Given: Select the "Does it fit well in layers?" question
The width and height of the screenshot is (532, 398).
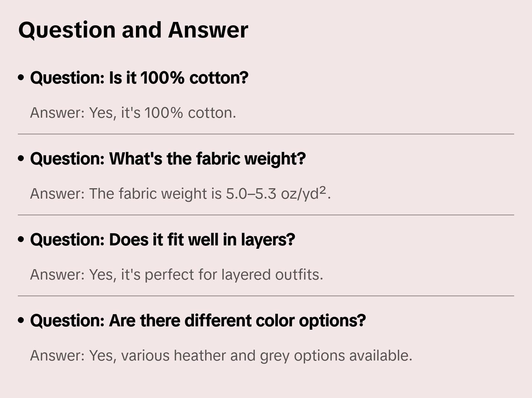Looking at the screenshot, I should coord(162,240).
